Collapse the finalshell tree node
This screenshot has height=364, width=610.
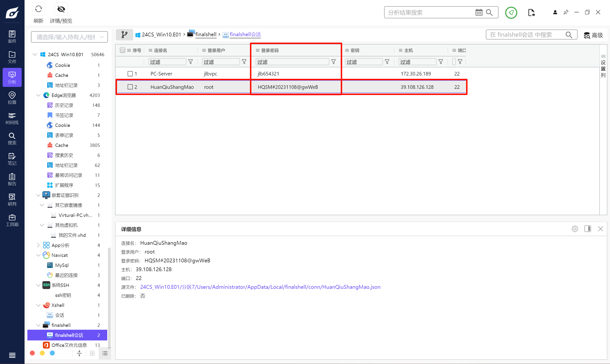tap(38, 325)
